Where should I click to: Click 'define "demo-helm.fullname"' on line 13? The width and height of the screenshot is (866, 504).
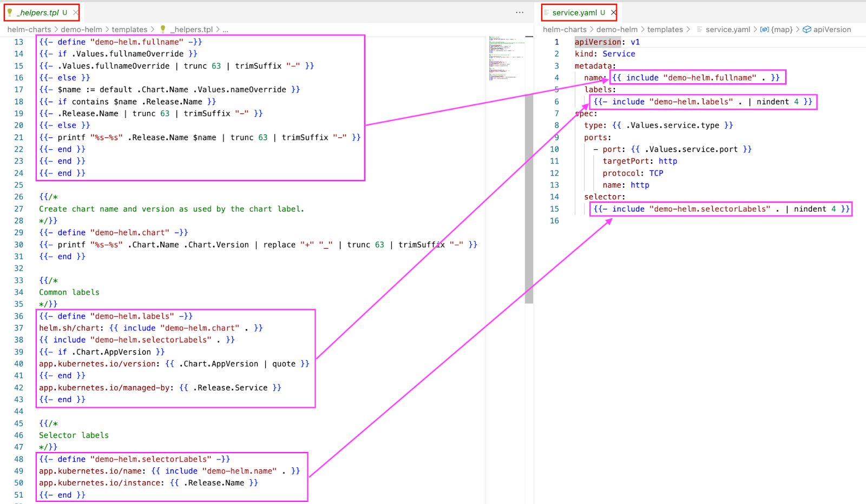tap(121, 42)
